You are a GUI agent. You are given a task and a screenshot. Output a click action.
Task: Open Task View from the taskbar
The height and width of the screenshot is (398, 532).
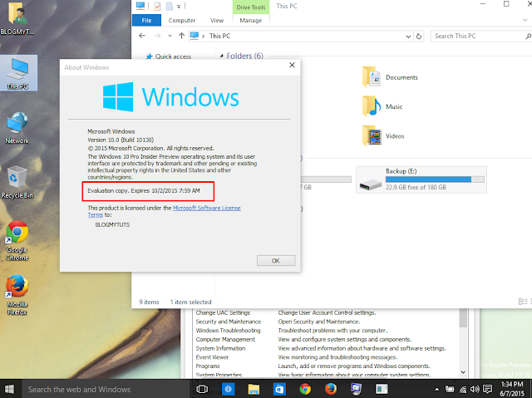coord(202,389)
